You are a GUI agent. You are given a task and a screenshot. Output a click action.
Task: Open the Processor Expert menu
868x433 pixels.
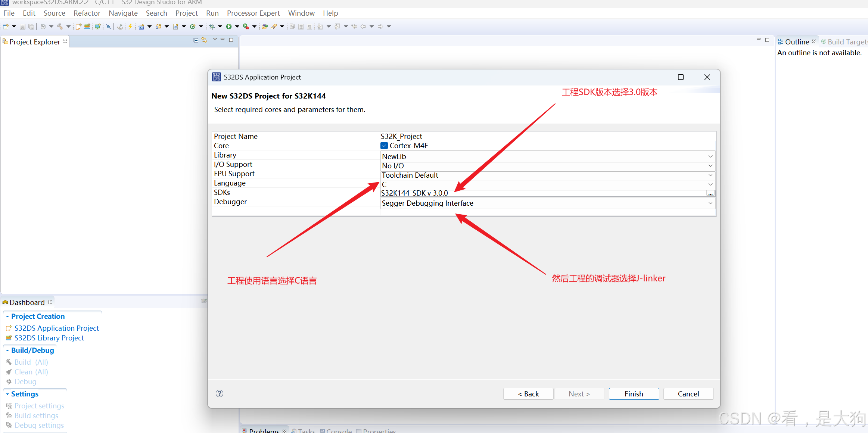point(253,13)
